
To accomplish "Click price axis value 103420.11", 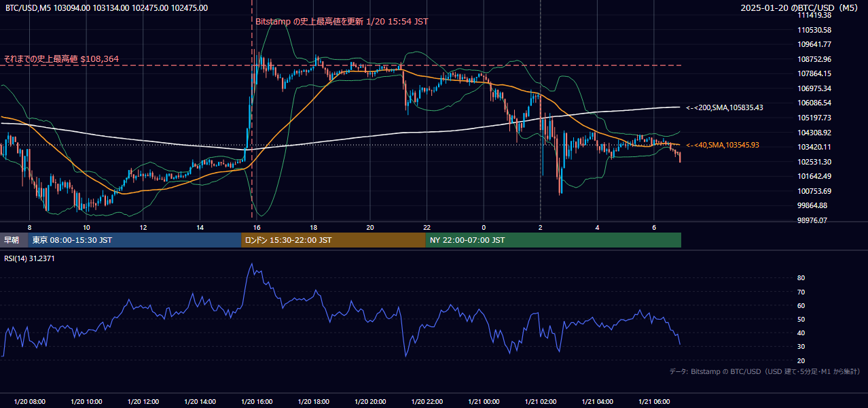I will tap(815, 147).
